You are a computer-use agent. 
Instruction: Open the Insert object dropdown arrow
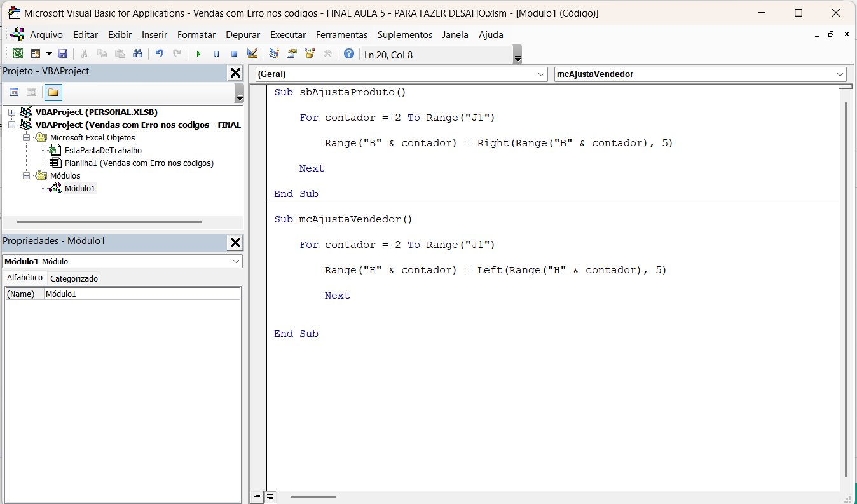49,54
